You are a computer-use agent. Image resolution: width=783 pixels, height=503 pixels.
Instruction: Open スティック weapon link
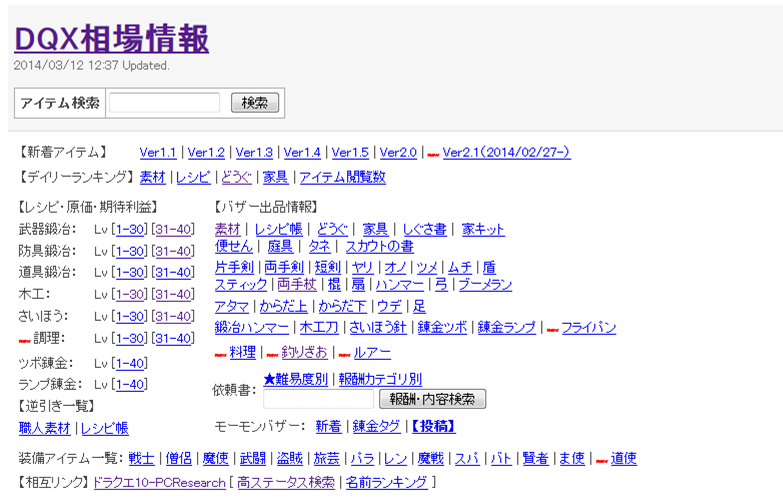[241, 285]
